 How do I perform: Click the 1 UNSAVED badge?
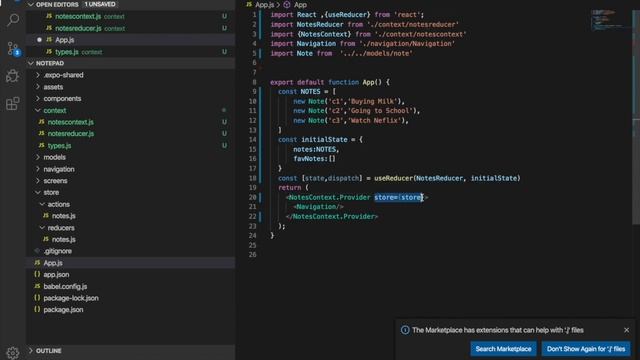pyautogui.click(x=100, y=4)
